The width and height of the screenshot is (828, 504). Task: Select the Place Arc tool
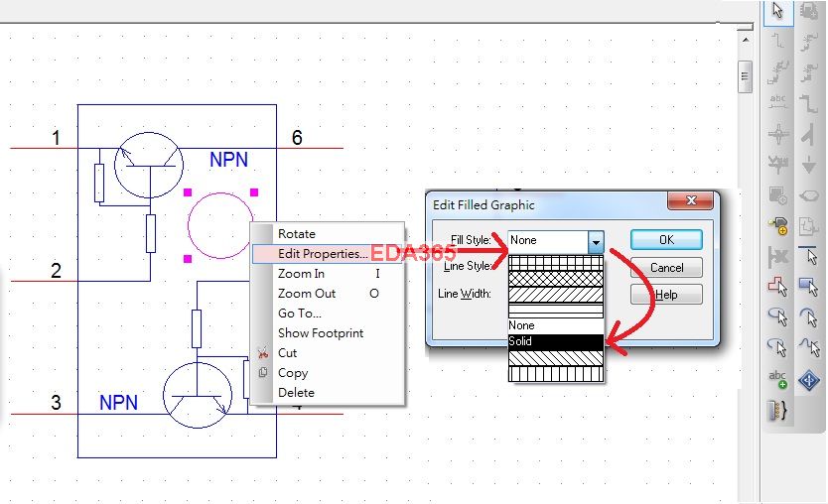808,317
